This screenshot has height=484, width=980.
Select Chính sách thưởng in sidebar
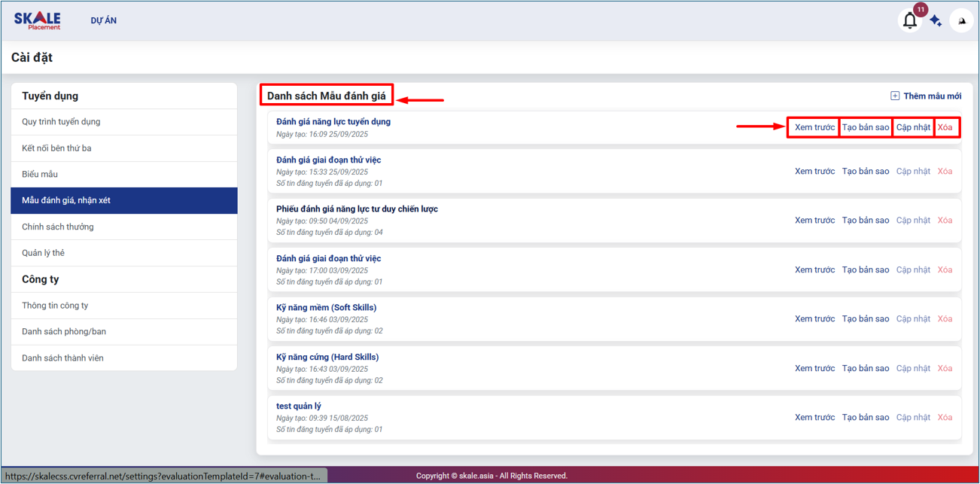tap(58, 227)
